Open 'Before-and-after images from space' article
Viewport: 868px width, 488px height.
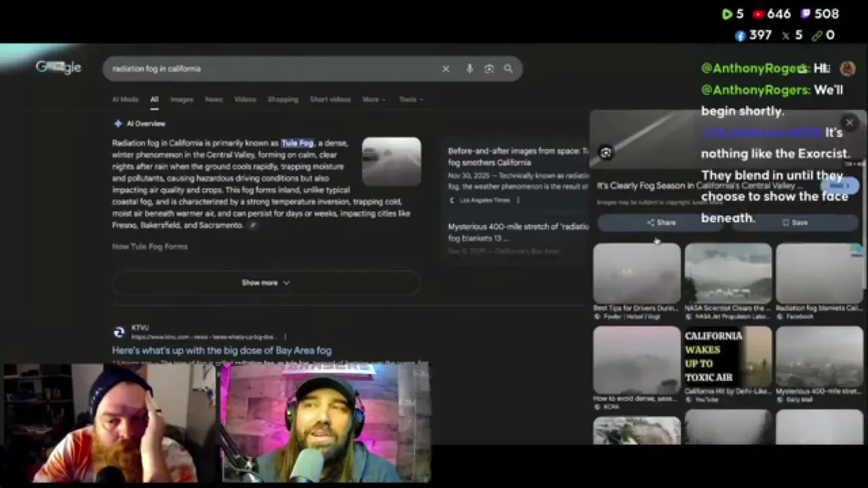(517, 157)
